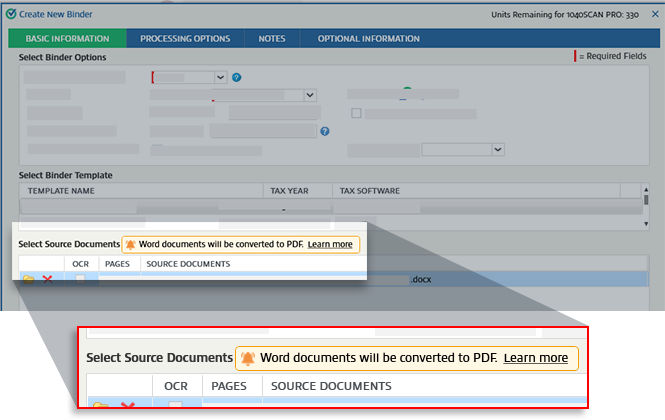
Task: Click PAGES column header in source table
Action: pyautogui.click(x=117, y=264)
